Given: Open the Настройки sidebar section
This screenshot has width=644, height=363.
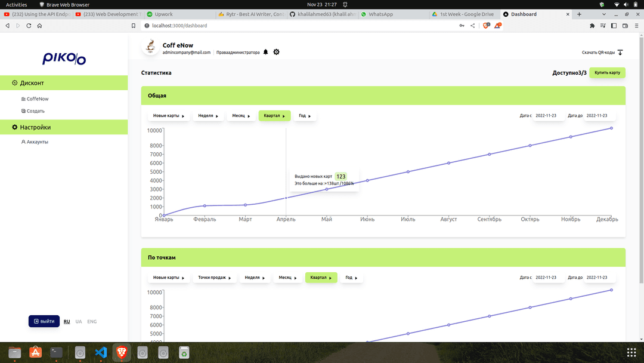Looking at the screenshot, I should coord(64,127).
